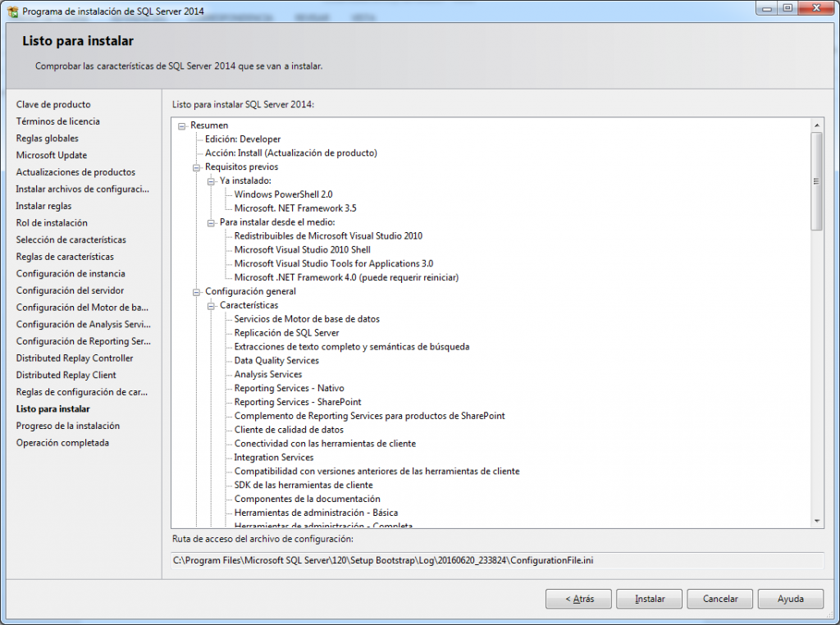Screen dimensions: 840x625
Task: Select Reglas de configuración de car... step
Action: pyautogui.click(x=81, y=392)
